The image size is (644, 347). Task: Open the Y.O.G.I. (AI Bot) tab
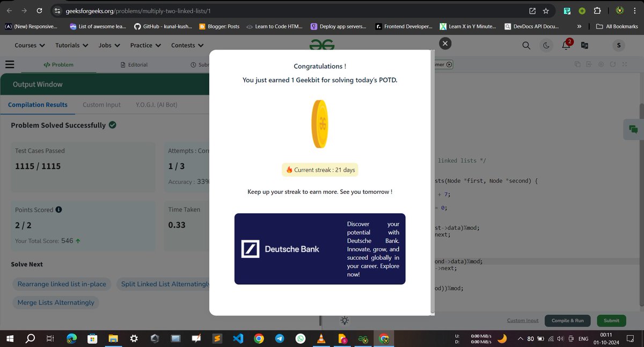(156, 105)
